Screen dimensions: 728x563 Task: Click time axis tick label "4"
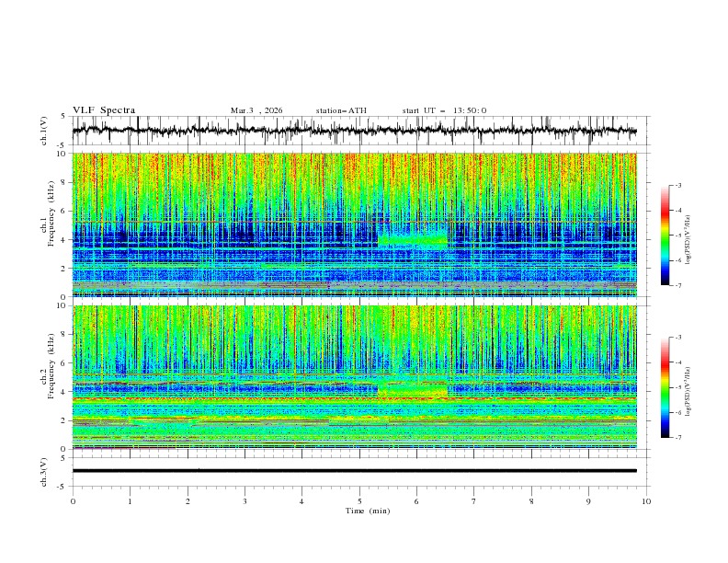[302, 501]
